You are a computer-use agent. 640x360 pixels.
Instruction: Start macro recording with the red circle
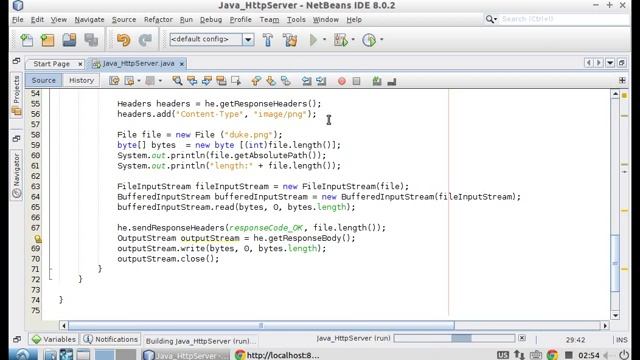point(342,81)
